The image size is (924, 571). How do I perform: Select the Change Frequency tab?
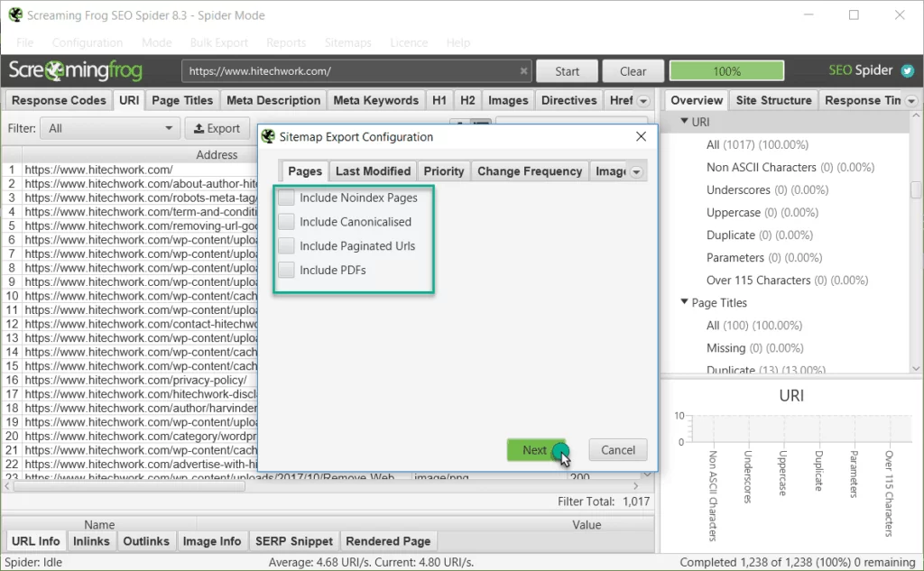tap(530, 171)
